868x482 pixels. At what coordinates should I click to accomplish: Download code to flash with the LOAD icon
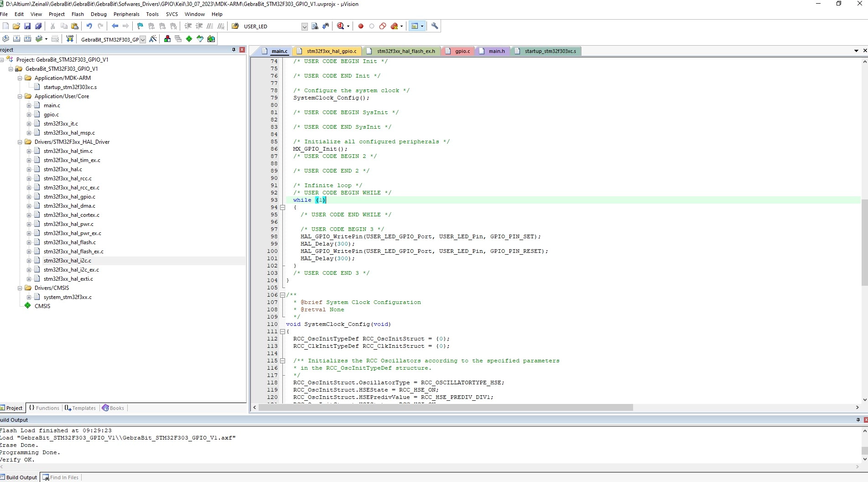[x=70, y=39]
